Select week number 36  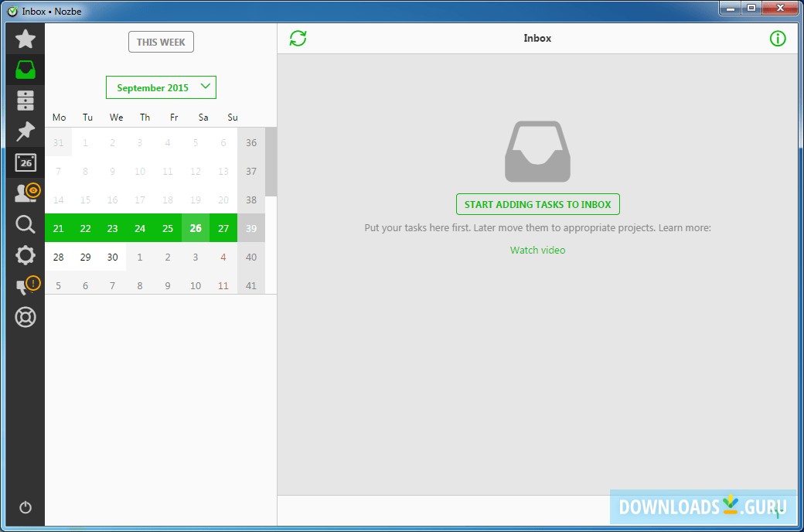tap(251, 142)
